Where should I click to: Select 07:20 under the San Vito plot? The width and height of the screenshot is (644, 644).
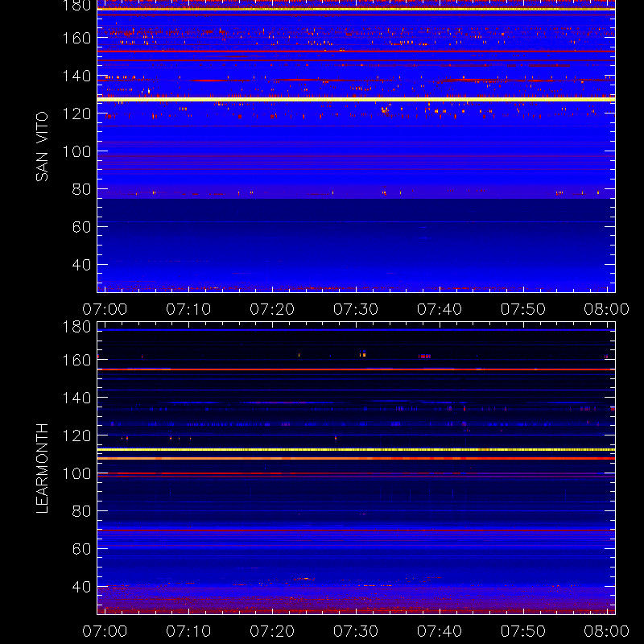(x=272, y=309)
